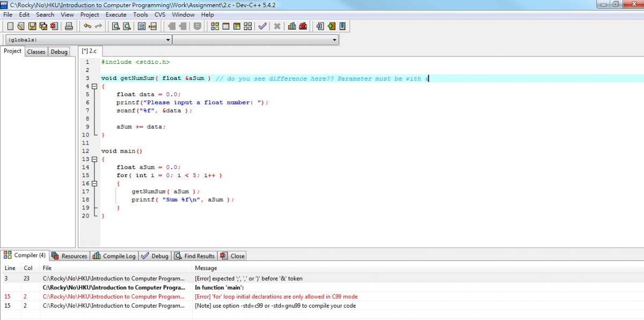Click the Compile grid icon

215,26
